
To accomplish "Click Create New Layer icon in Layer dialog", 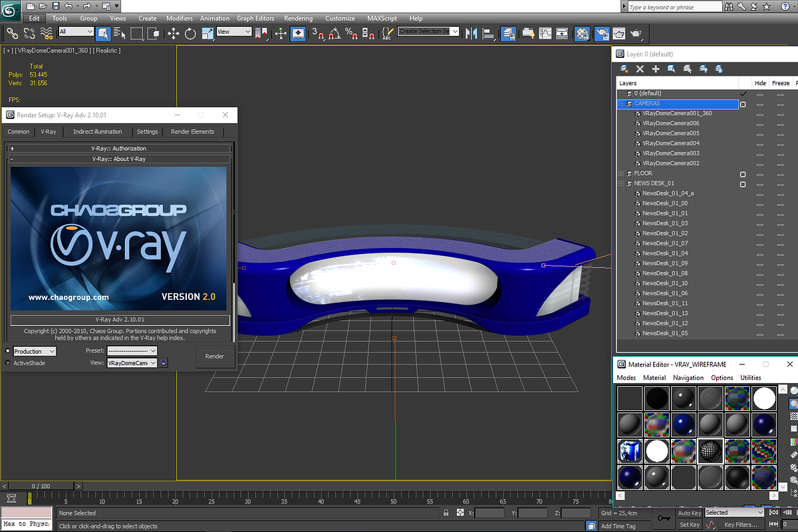I will point(624,68).
